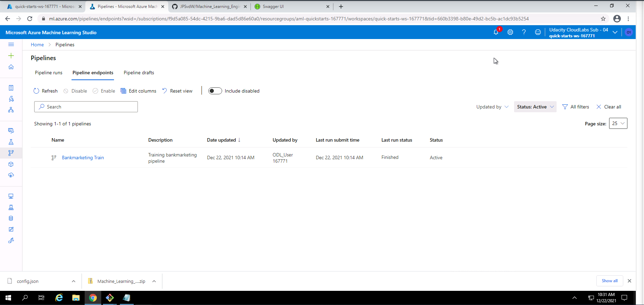Open Chrome profile icon
The image size is (644, 305).
tap(617, 19)
